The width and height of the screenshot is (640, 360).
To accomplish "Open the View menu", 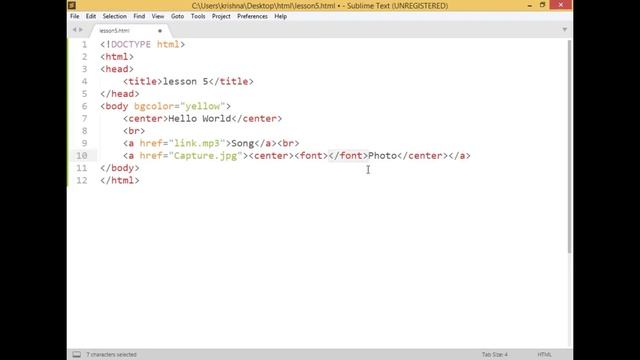I will (158, 16).
